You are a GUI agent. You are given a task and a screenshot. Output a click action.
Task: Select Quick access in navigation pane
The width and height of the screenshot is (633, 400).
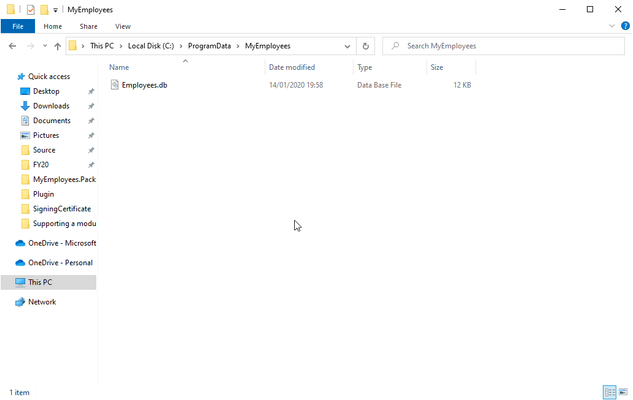pos(49,76)
